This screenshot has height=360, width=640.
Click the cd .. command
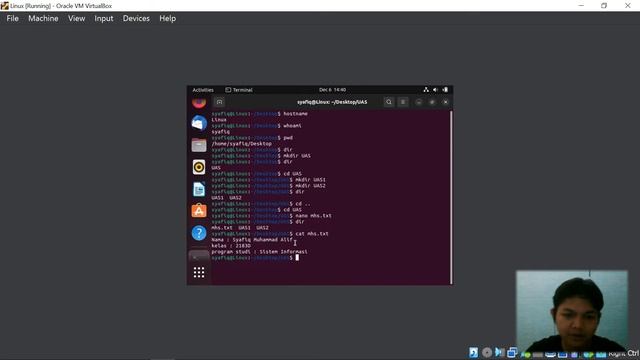[303, 204]
